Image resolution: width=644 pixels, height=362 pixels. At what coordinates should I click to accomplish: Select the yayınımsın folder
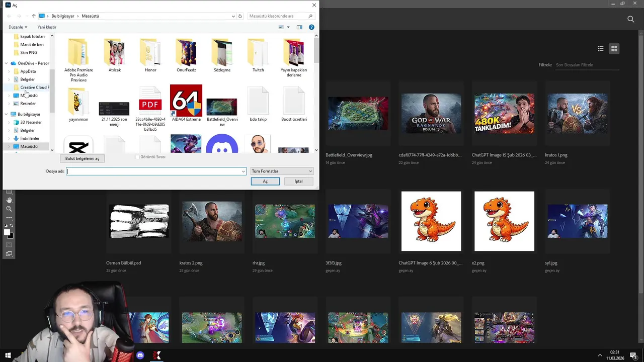coord(78,105)
